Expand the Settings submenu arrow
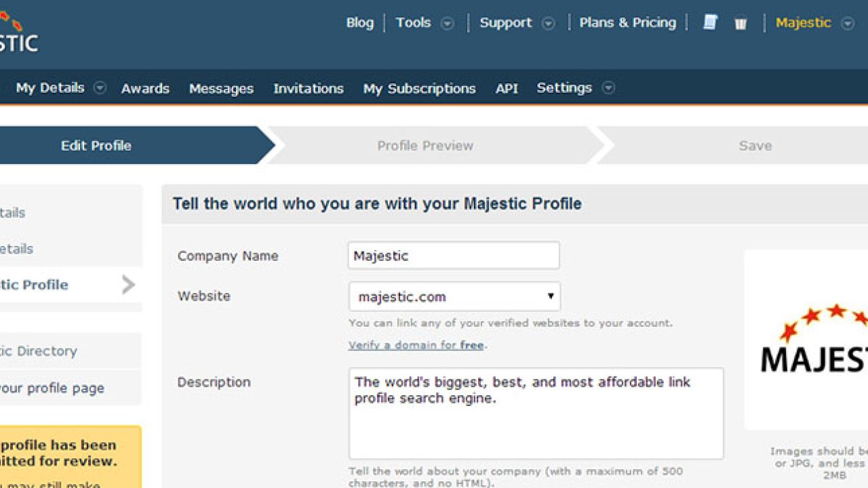868x488 pixels. pyautogui.click(x=608, y=88)
